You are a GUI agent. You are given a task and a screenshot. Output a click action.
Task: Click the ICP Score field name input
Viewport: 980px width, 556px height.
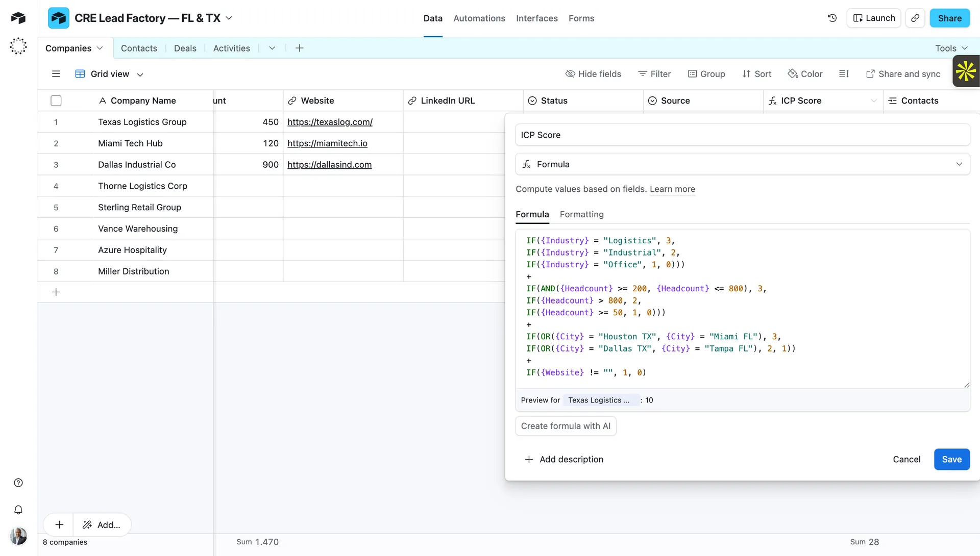(x=742, y=135)
